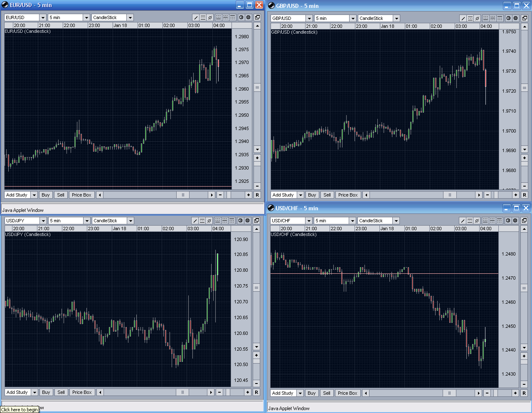The image size is (532, 413).
Task: Select the dashed line style icon on USD/CHF toolbar
Action: click(469, 221)
